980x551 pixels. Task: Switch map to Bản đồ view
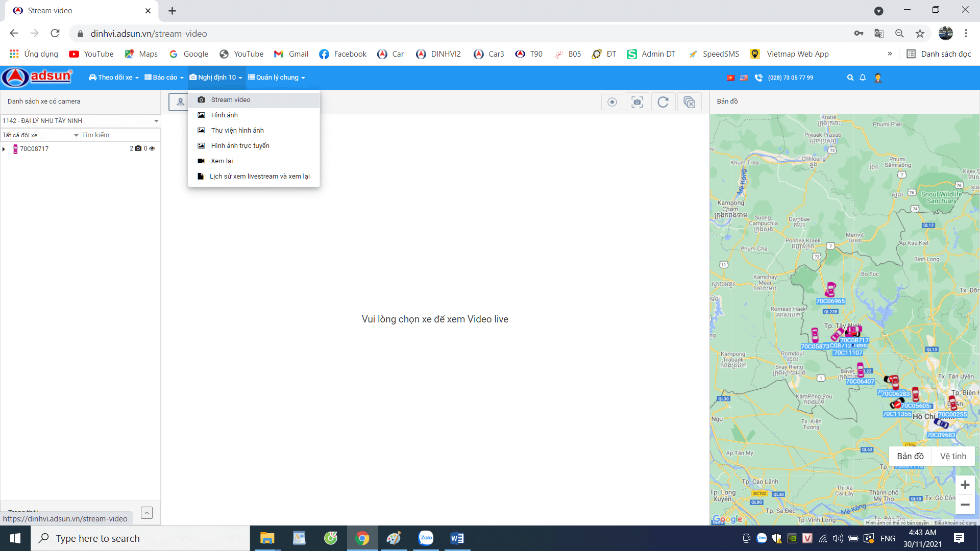click(910, 456)
